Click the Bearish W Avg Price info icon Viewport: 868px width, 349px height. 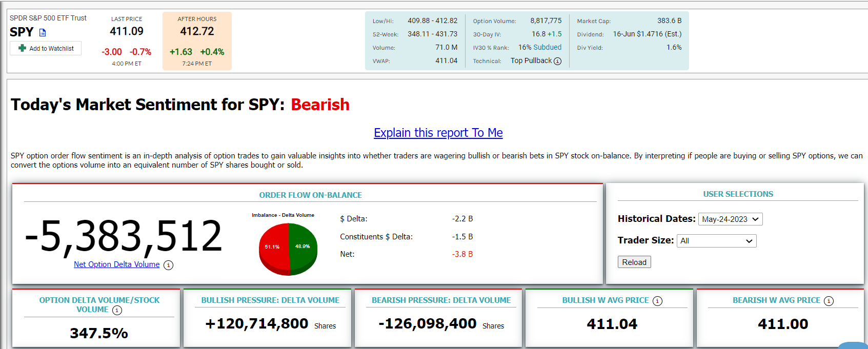tap(829, 301)
